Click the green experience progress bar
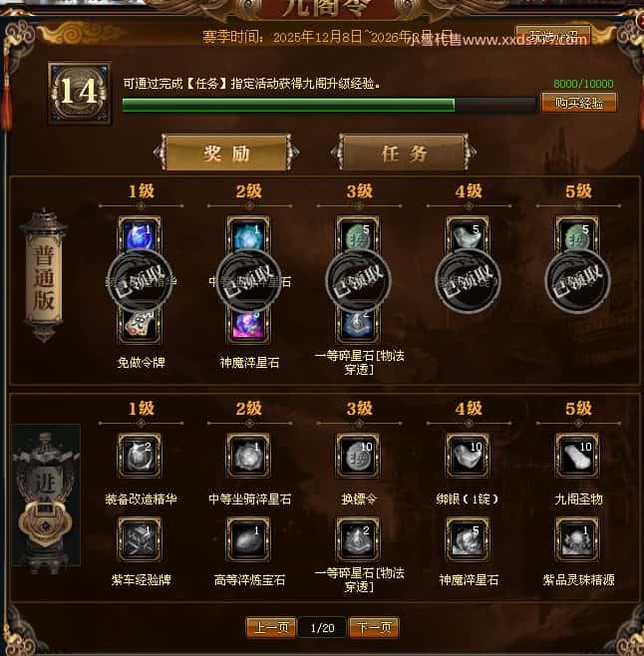Screen dimensions: 644x656 click(329, 105)
